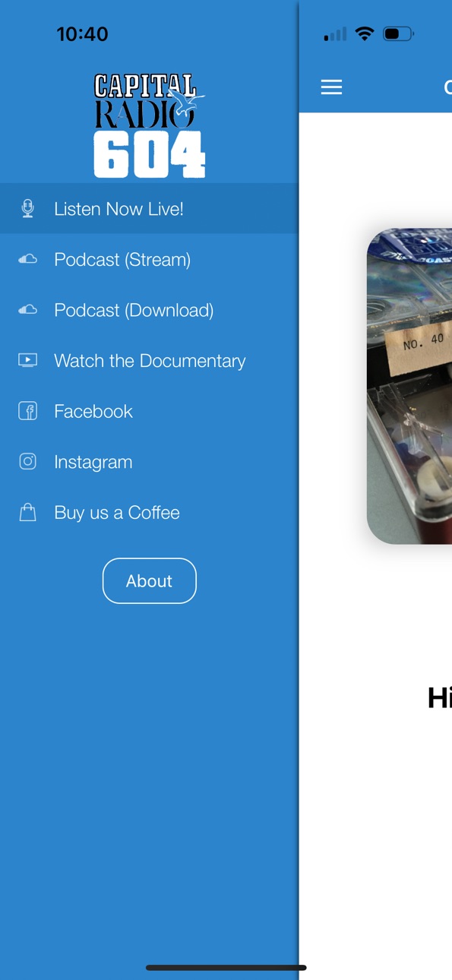Image resolution: width=452 pixels, height=980 pixels.
Task: Tap the cloud icon beside Podcast (Download)
Action: [x=28, y=310]
